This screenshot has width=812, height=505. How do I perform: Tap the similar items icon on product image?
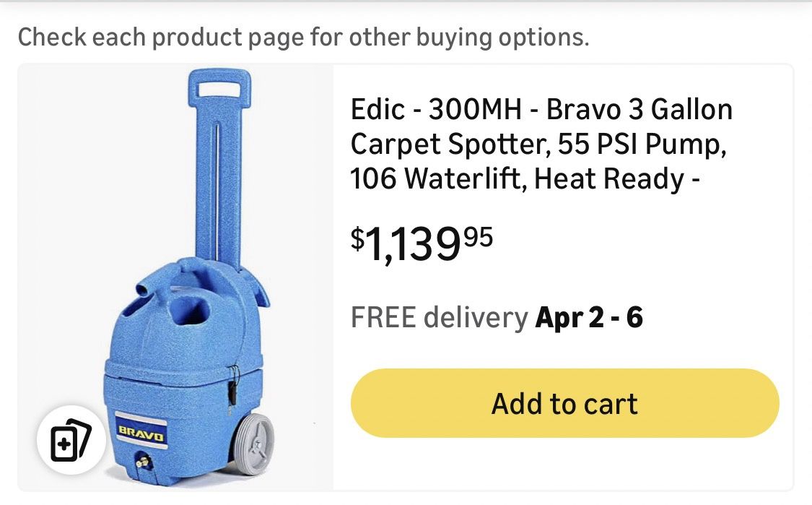tap(71, 441)
